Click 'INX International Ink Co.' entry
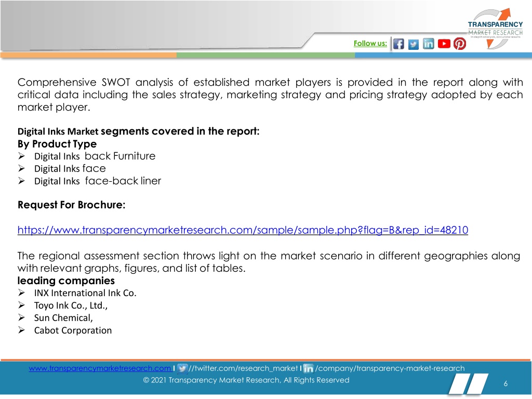This screenshot has width=532, height=399. tap(85, 293)
